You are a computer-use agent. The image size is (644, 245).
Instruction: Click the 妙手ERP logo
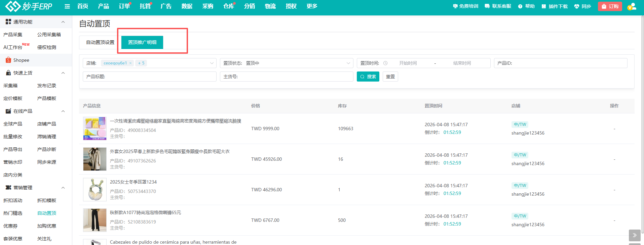coord(29,6)
